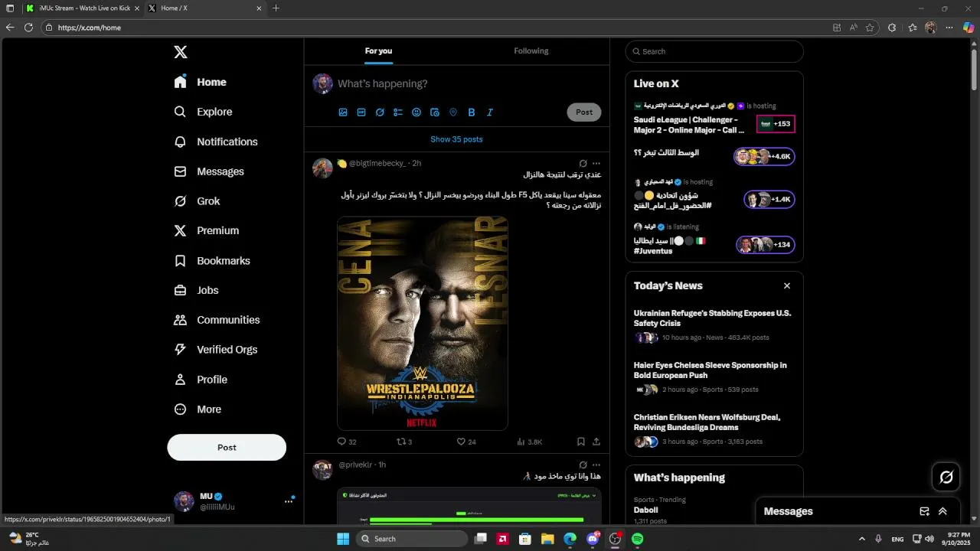Close the Today's News panel

(787, 285)
